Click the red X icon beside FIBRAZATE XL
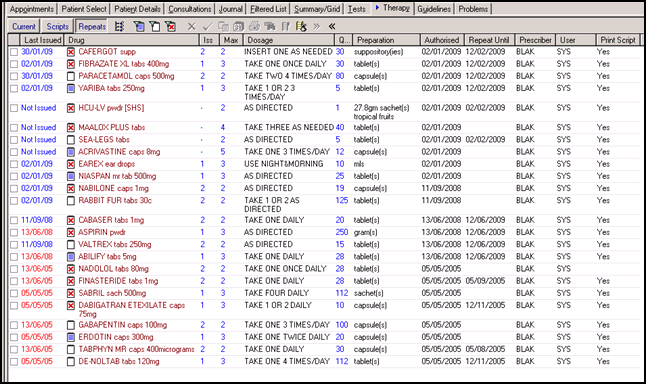646x384 pixels. [x=71, y=64]
